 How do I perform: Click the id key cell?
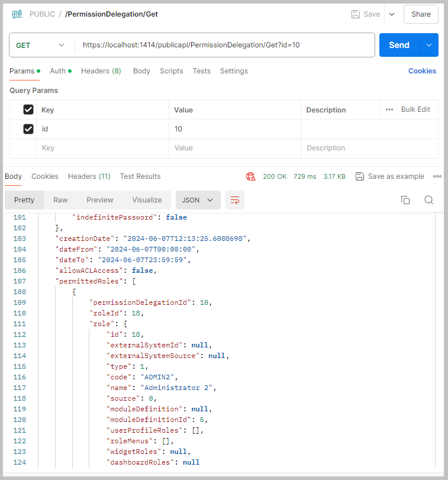tap(102, 129)
